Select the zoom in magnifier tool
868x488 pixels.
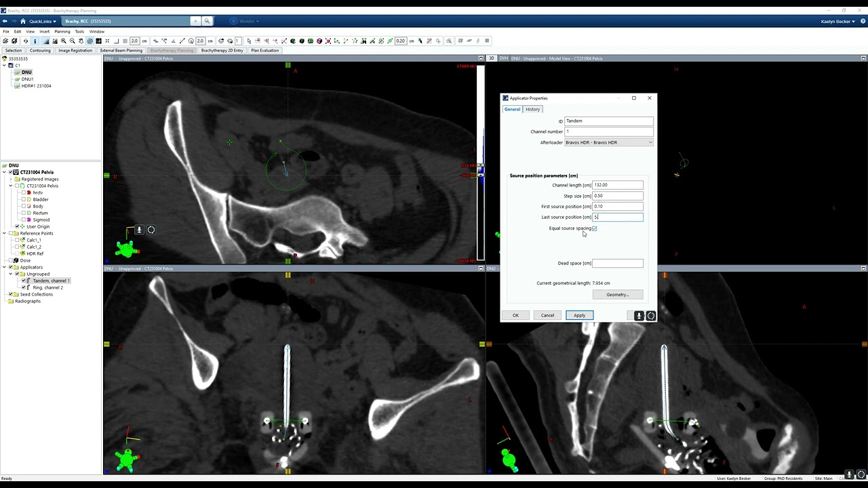pos(64,41)
